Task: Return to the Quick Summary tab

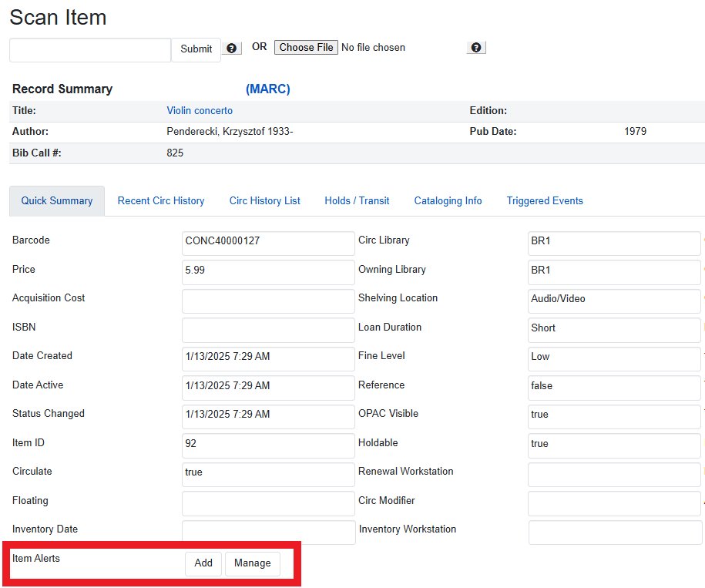Action: click(x=56, y=200)
